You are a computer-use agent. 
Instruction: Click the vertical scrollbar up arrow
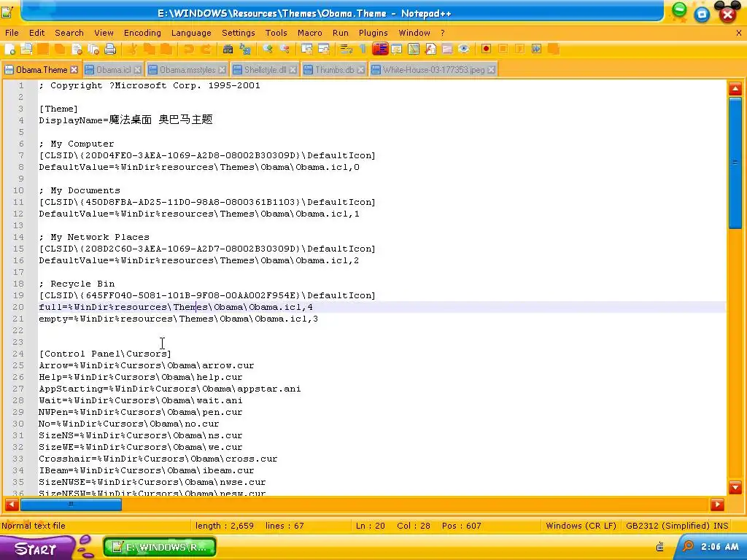(x=735, y=88)
